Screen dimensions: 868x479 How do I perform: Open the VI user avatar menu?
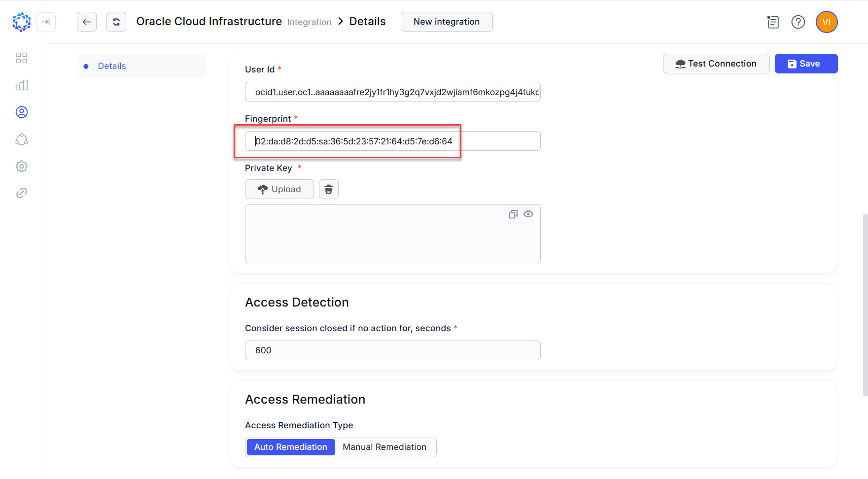click(826, 22)
